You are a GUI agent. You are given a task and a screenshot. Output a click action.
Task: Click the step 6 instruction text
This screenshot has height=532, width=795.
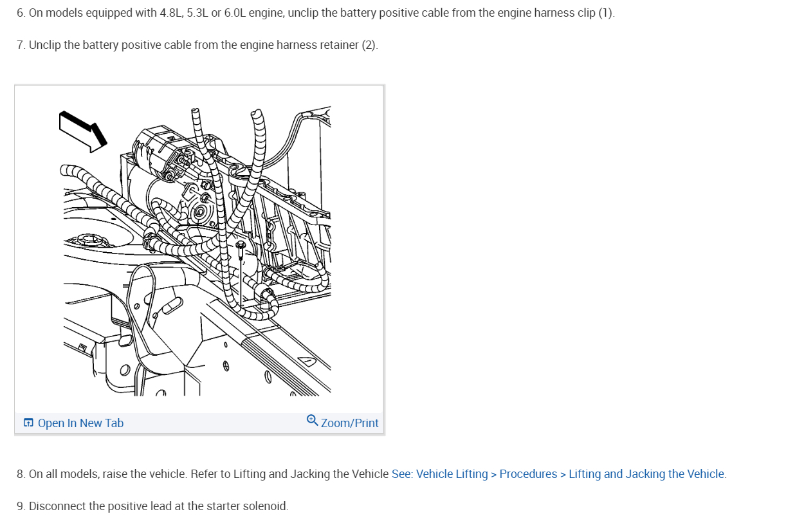pos(316,14)
